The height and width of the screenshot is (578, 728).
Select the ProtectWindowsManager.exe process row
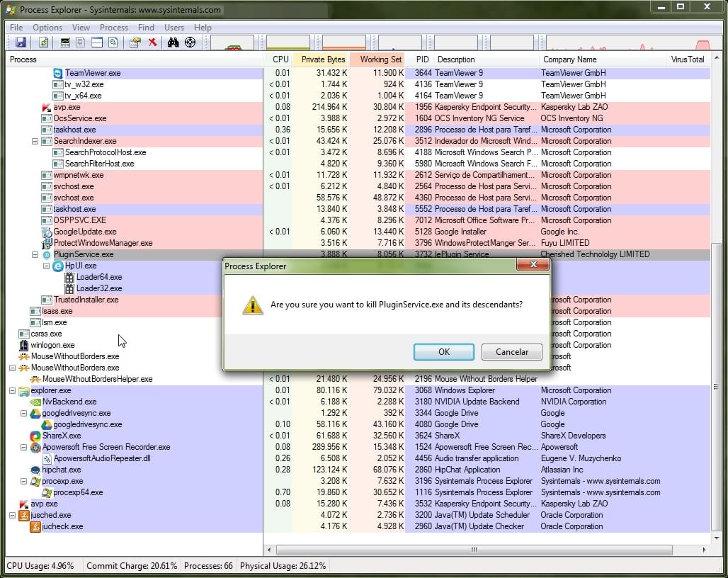click(358, 243)
